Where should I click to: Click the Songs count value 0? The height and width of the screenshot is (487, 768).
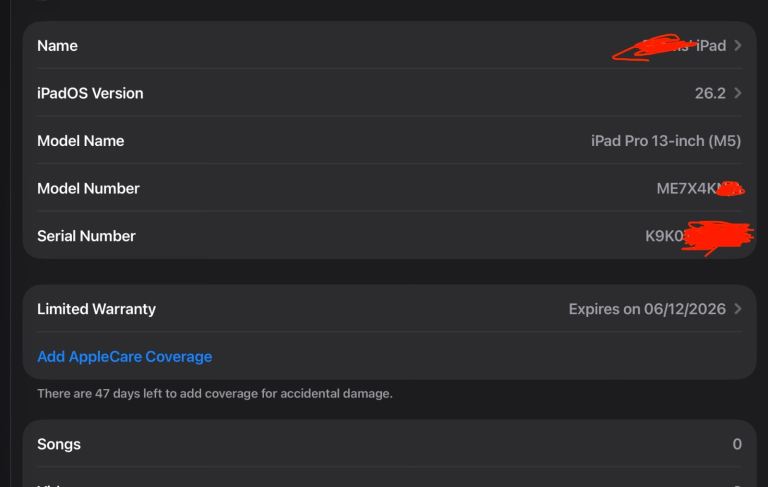737,444
